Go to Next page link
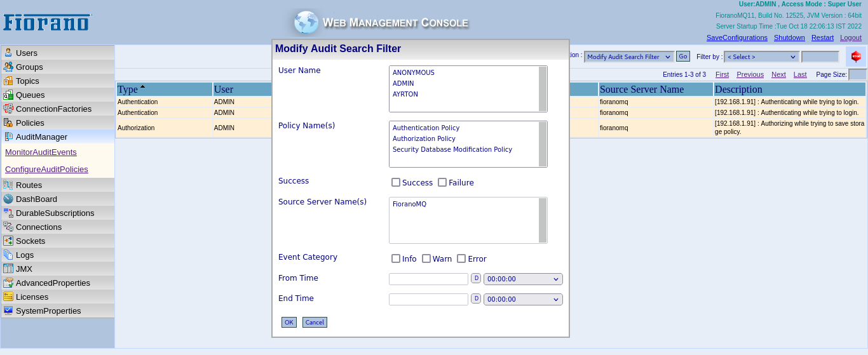The image size is (868, 355). (778, 74)
